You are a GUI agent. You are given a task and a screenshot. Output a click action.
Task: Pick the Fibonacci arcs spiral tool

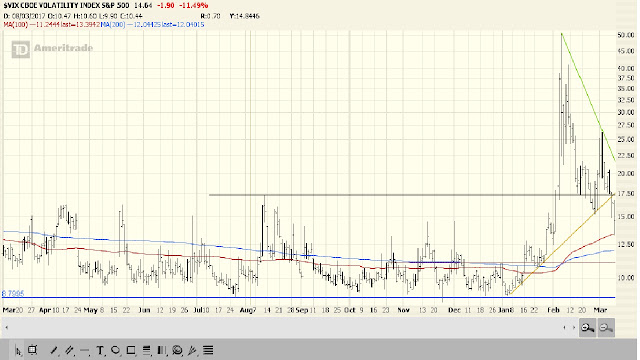(x=177, y=350)
